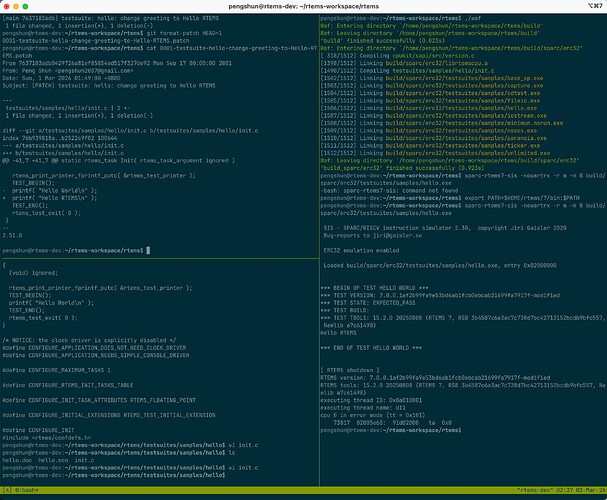
Task: Focus the top-left pane at the cursor prompt
Action: (x=146, y=249)
